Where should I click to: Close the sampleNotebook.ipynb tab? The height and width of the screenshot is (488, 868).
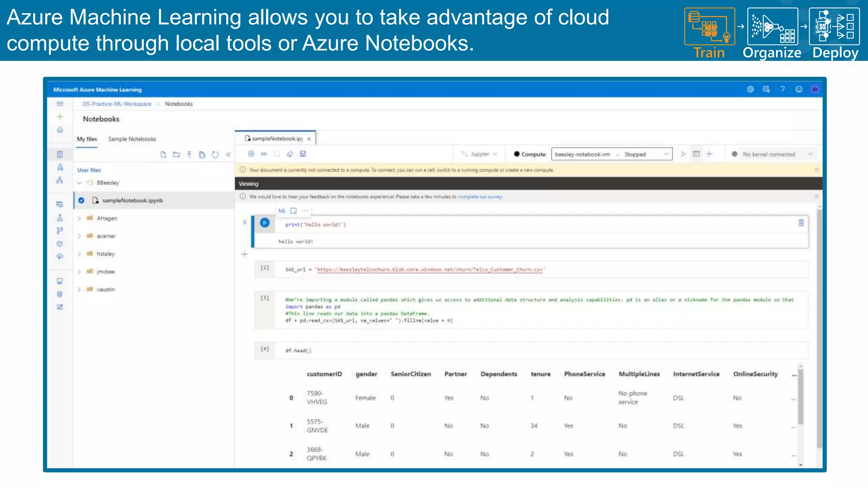(309, 139)
